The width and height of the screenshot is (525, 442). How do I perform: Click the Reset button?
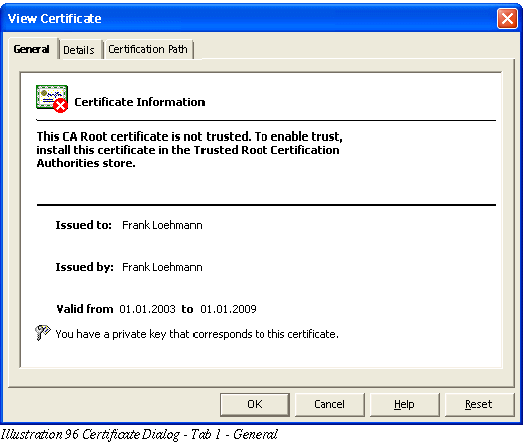click(x=479, y=404)
